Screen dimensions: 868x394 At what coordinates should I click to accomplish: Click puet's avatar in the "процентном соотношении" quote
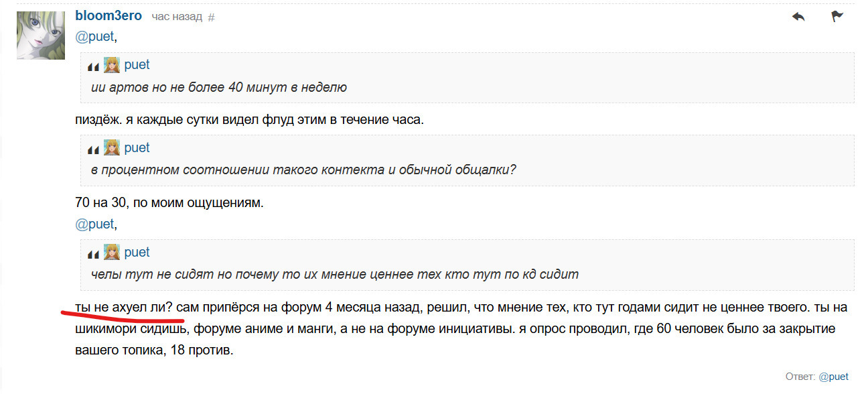[x=111, y=148]
